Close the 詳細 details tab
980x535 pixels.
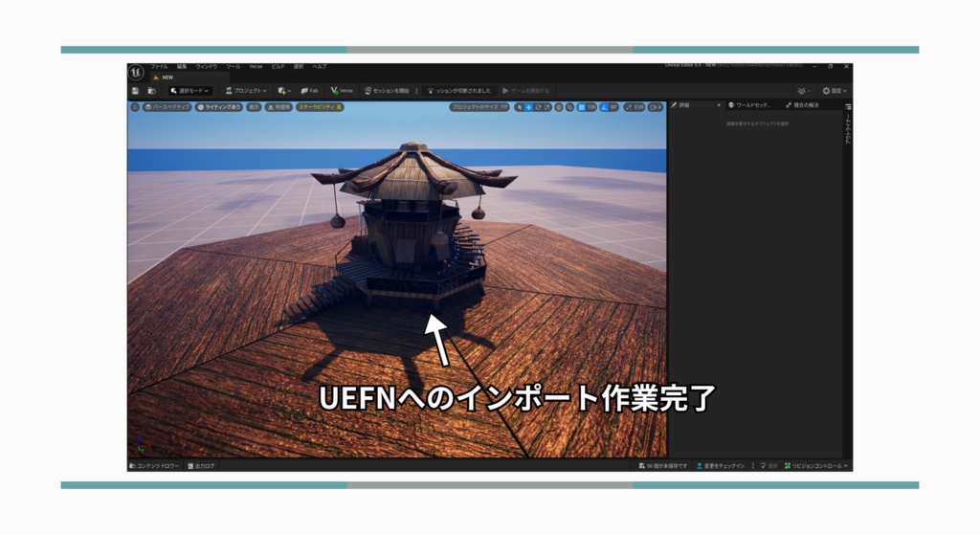[719, 105]
